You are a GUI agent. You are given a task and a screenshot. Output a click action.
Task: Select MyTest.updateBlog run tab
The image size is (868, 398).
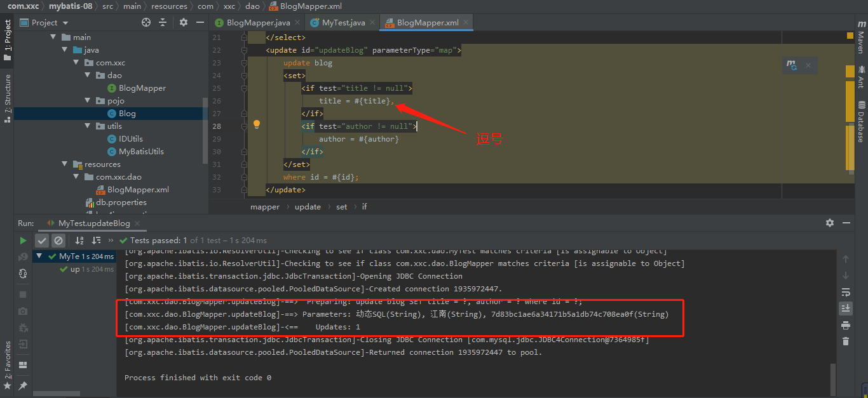click(x=93, y=223)
